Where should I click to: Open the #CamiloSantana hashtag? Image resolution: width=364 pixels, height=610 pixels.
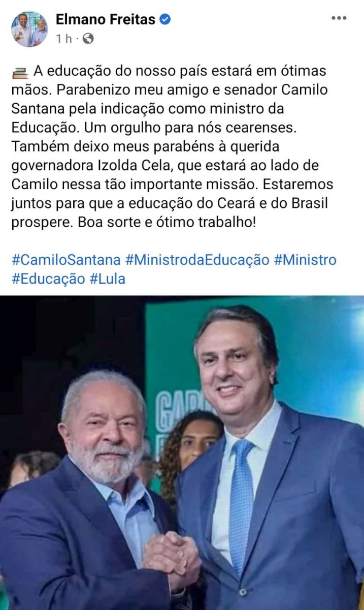click(x=66, y=260)
